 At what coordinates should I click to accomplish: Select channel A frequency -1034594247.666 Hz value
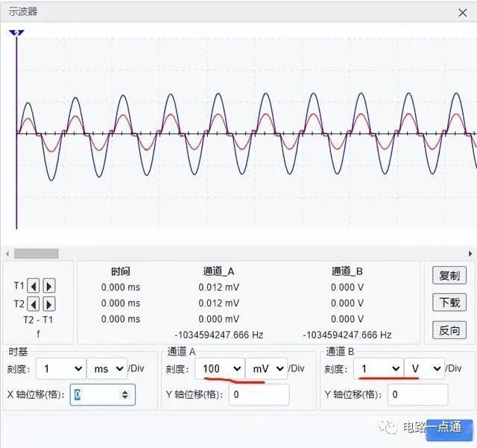[218, 335]
